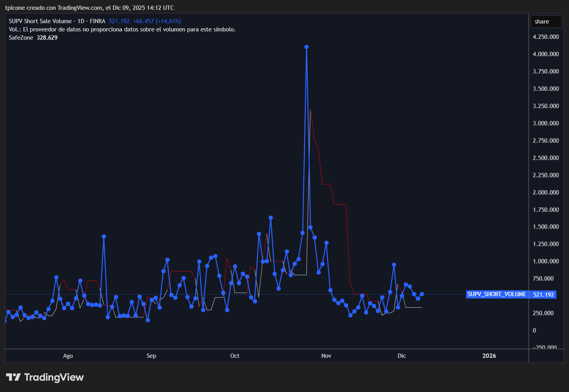This screenshot has height=392, width=569.
Task: Select the SafeZone value 328.629
Action: tap(47, 37)
